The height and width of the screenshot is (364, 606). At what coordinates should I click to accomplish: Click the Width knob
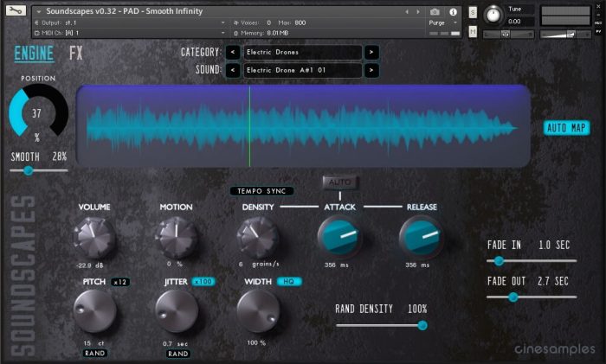tap(258, 311)
